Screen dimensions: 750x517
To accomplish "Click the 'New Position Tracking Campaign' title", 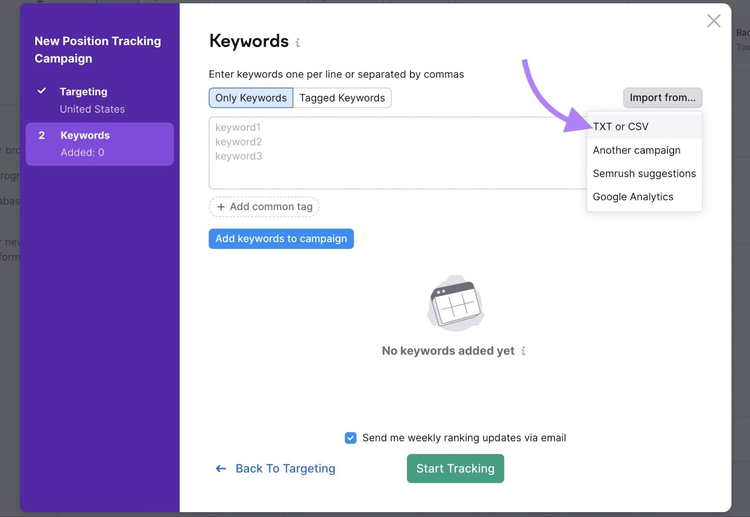I will 98,50.
